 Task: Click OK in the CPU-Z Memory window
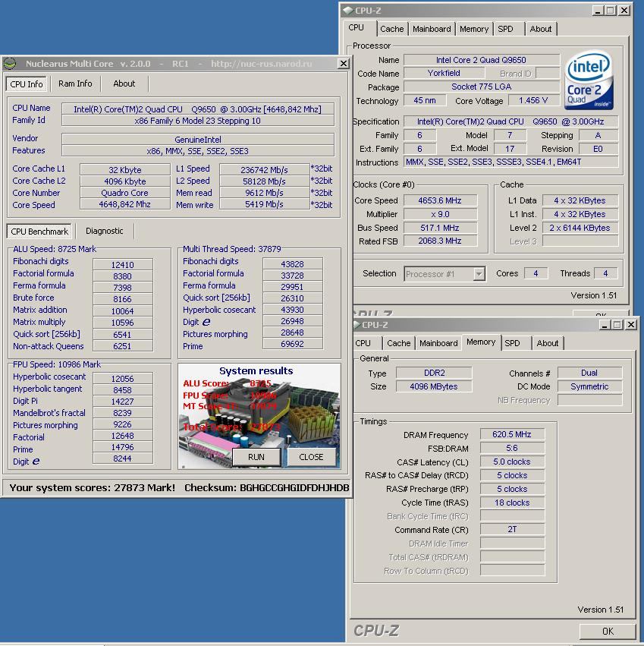tap(608, 631)
